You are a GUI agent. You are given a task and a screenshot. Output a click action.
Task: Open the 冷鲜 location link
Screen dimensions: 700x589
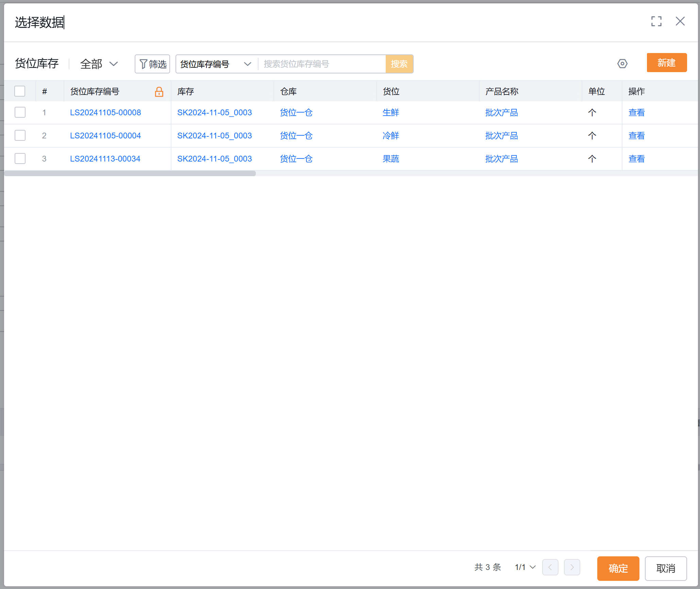[391, 136]
